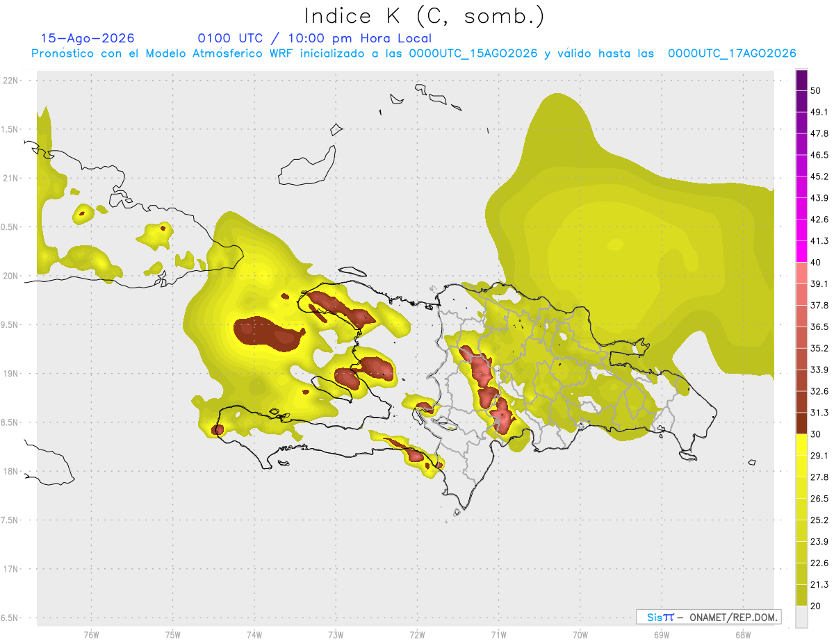Viewport: 834px width, 644px height.
Task: Click the colorbar value '27.8'
Action: 819,477
